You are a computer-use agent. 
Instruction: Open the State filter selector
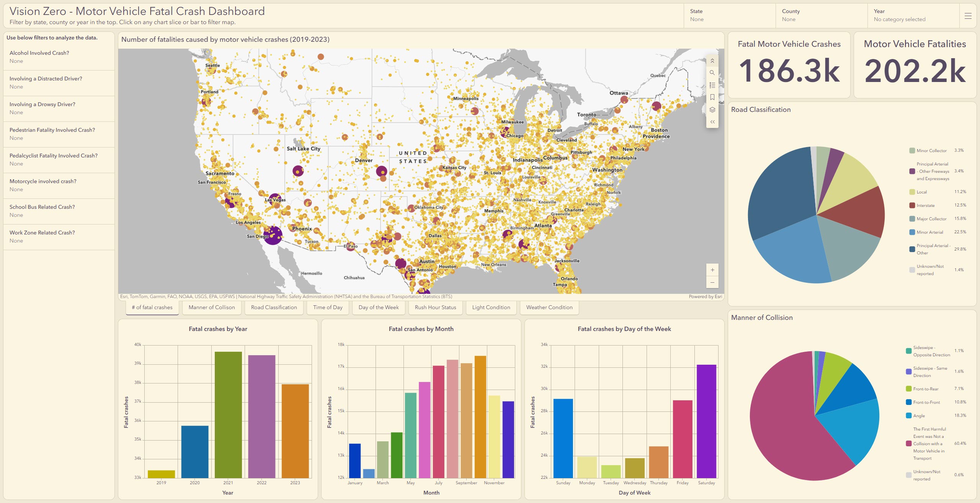(729, 16)
